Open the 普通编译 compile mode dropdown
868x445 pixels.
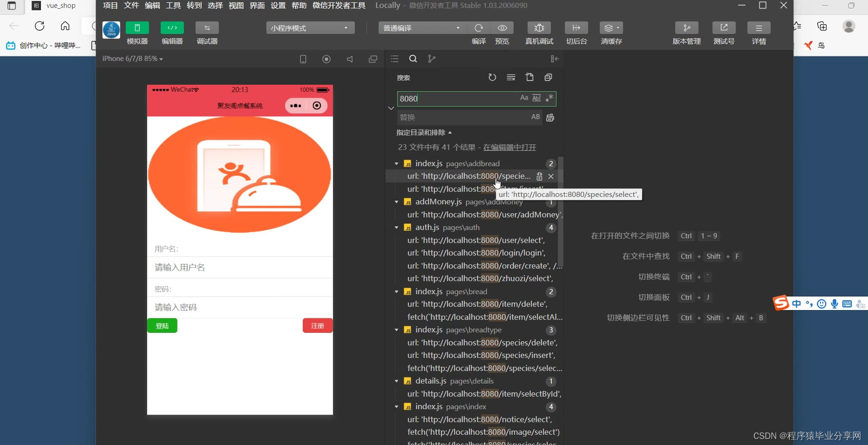pyautogui.click(x=422, y=28)
